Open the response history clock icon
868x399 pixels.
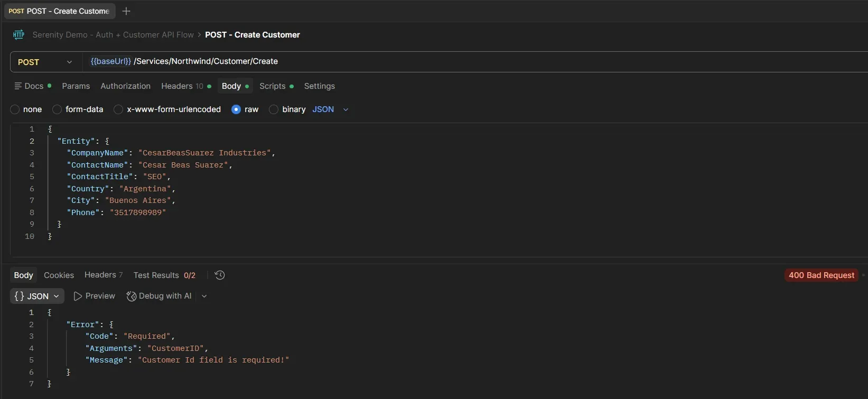coord(220,275)
